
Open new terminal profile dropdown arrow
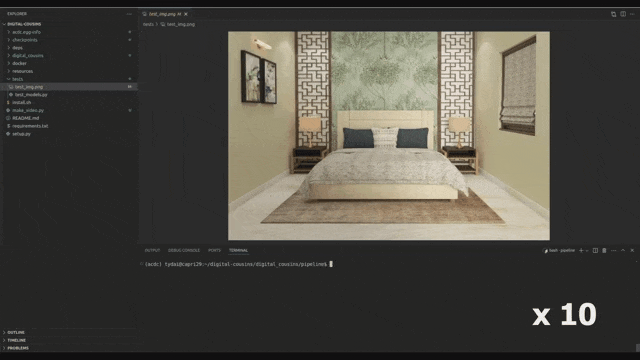[x=587, y=251]
